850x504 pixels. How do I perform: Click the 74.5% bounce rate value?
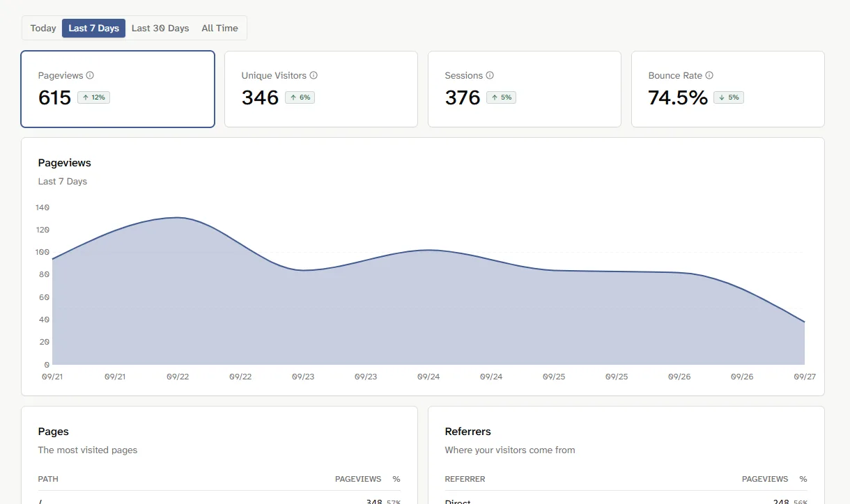[678, 97]
